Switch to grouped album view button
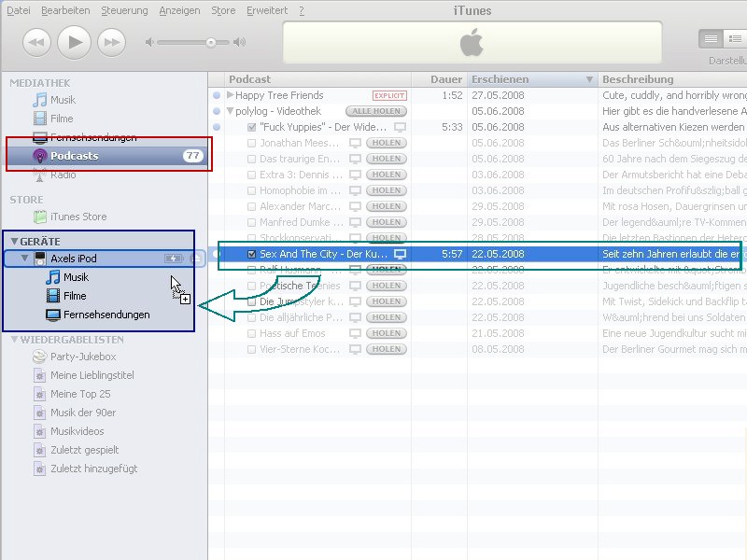 coord(735,39)
